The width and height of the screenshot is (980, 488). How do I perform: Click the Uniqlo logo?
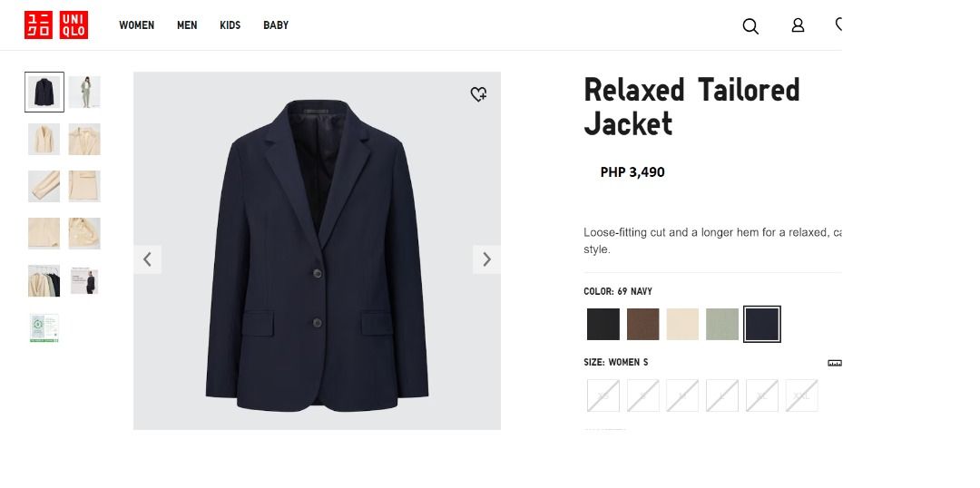click(x=56, y=25)
